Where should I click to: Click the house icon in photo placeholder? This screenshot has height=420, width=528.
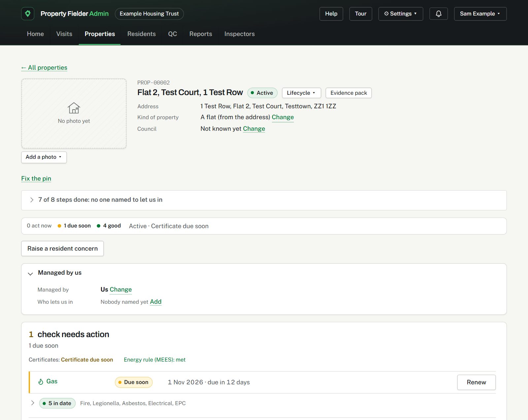click(74, 108)
